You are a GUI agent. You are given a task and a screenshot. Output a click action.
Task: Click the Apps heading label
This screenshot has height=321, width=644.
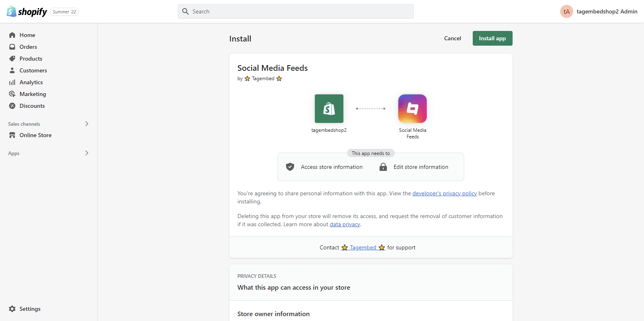tap(14, 153)
